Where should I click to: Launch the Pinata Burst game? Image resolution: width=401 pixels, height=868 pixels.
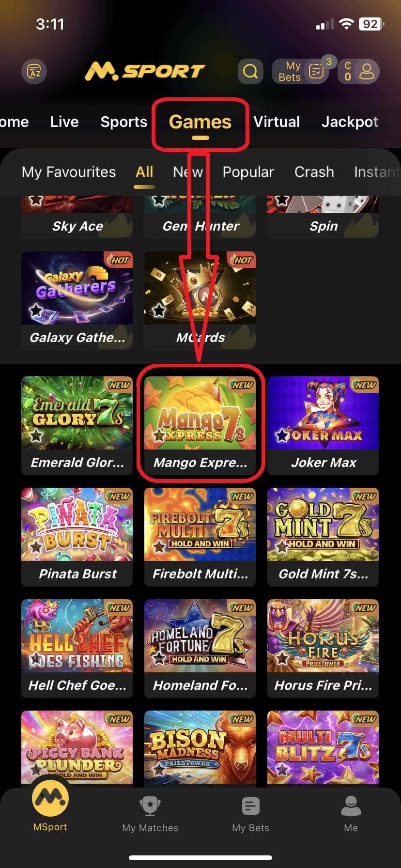[x=77, y=537]
